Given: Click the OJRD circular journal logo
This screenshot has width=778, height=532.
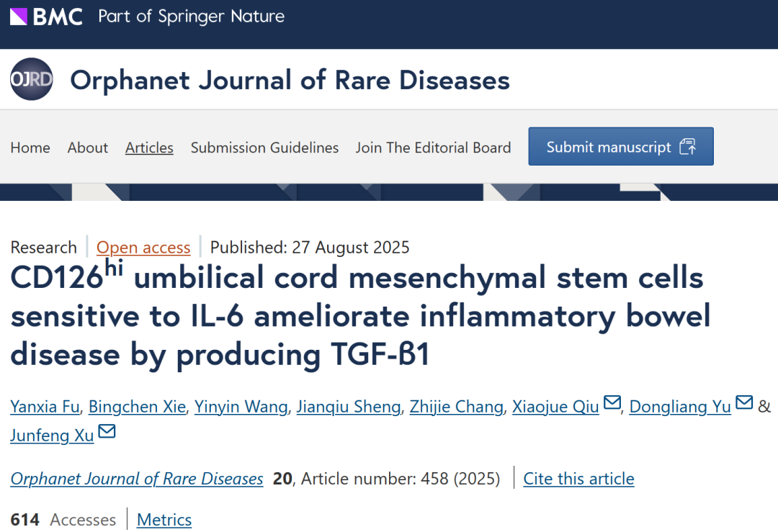Looking at the screenshot, I should (32, 79).
